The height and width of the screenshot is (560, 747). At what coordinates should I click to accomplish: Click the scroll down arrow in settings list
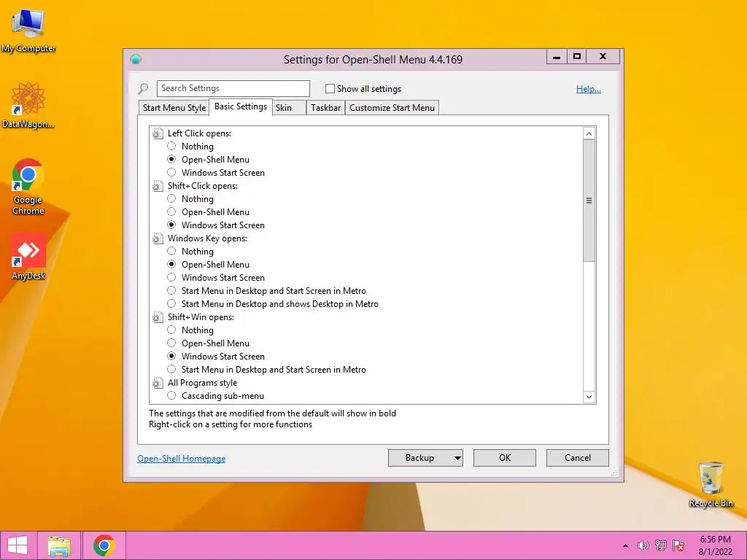(589, 397)
